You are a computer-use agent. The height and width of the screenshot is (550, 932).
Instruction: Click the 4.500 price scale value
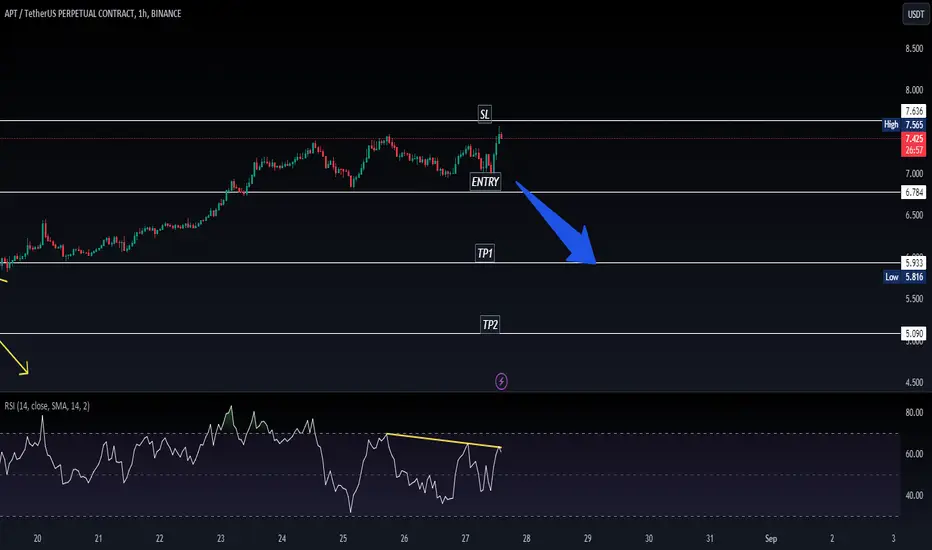click(x=914, y=382)
